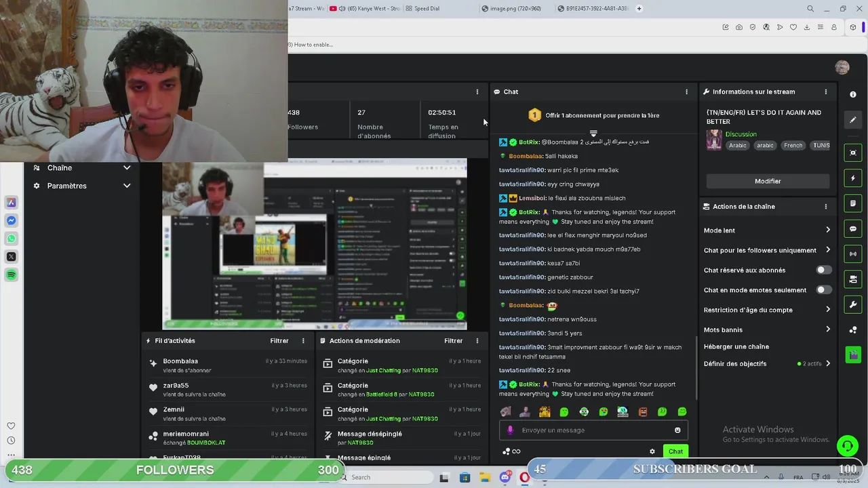868x488 pixels.
Task: Open Informations sur le stream three-dot menu
Action: 825,91
